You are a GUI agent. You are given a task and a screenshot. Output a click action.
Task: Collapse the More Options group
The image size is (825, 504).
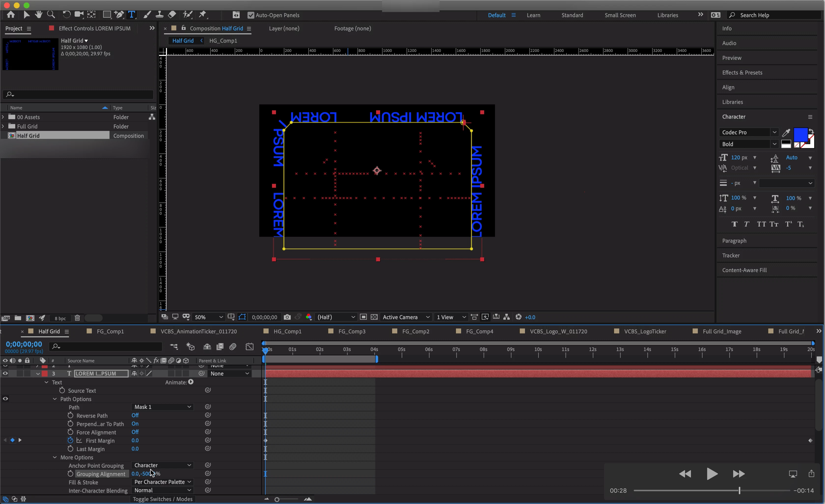point(55,457)
